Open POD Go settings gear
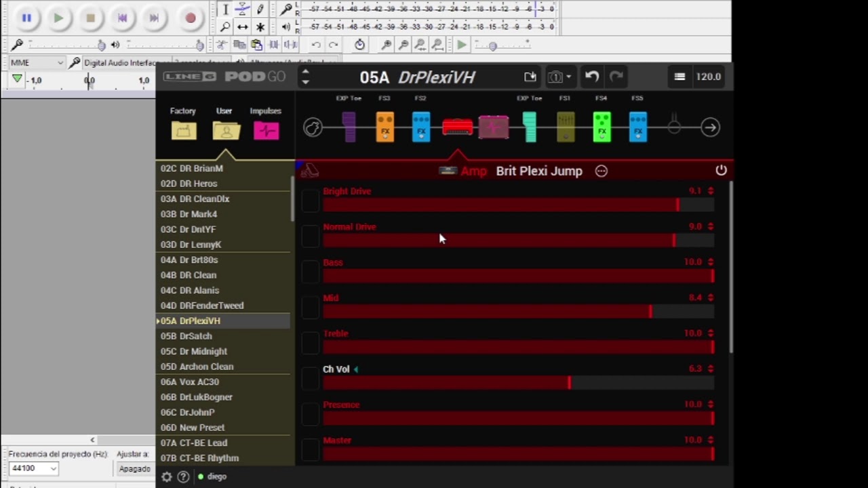 coord(167,477)
